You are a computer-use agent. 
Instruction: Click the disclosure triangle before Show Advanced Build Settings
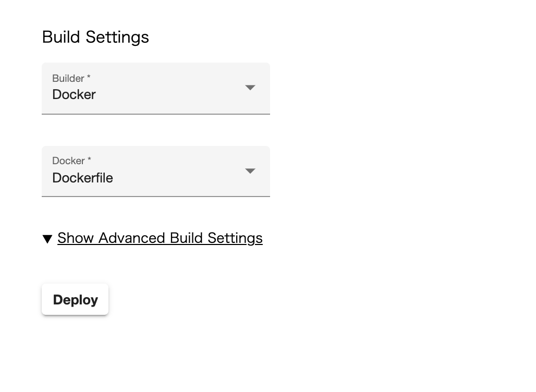[x=47, y=238]
